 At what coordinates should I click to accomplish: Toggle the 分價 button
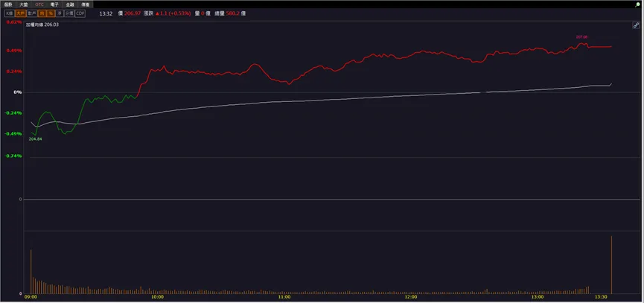pyautogui.click(x=69, y=13)
